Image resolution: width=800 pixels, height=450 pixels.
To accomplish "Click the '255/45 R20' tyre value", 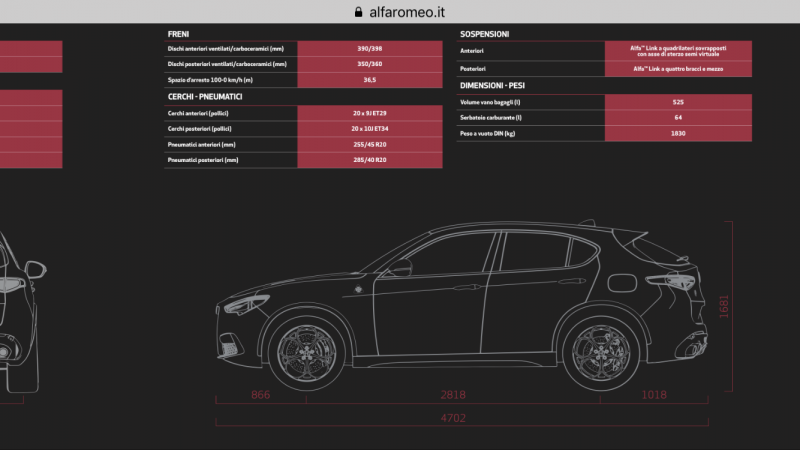I will [369, 145].
